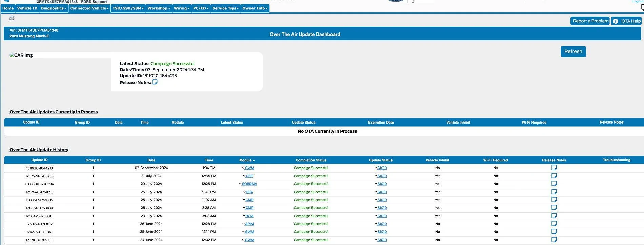Click VIN text 3FMTK4SE7PMA01348 in blue header
The image size is (644, 245).
(x=38, y=30)
